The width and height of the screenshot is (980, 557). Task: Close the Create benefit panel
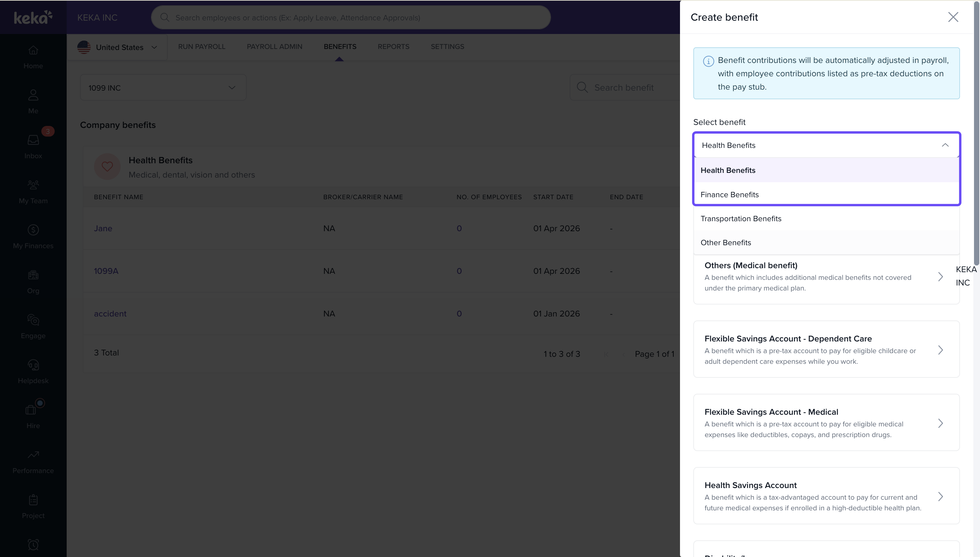tap(953, 17)
